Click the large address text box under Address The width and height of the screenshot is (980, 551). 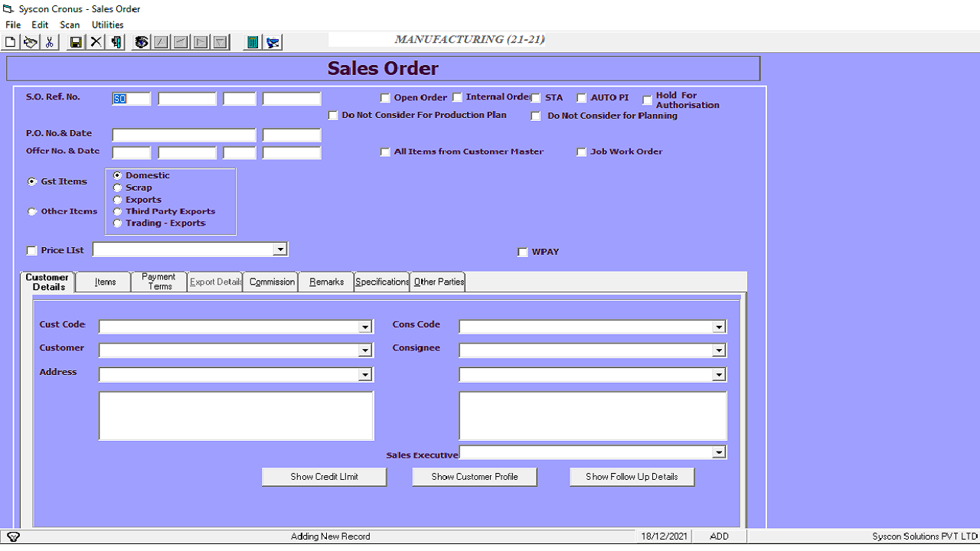point(237,416)
